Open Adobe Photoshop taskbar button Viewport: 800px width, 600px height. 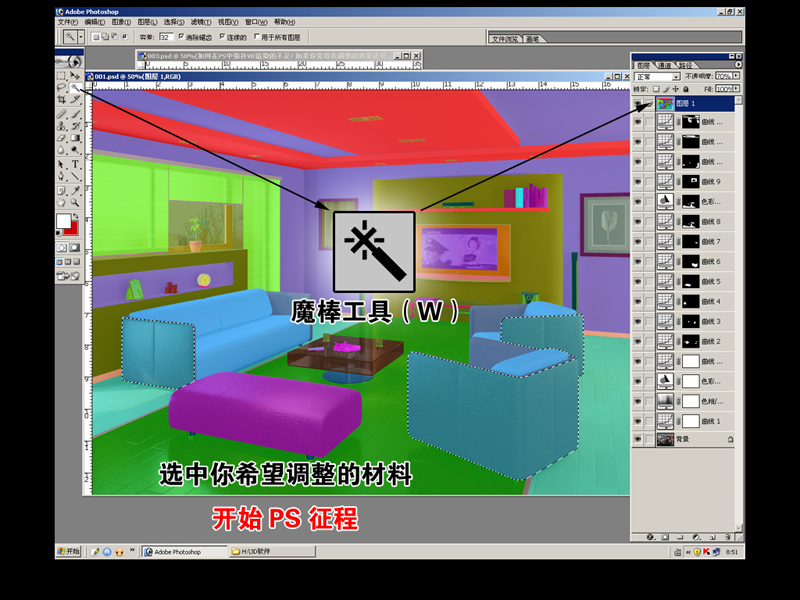click(x=185, y=552)
